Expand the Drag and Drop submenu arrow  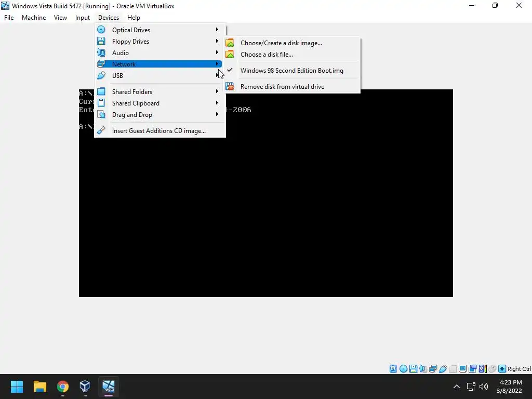(x=217, y=114)
